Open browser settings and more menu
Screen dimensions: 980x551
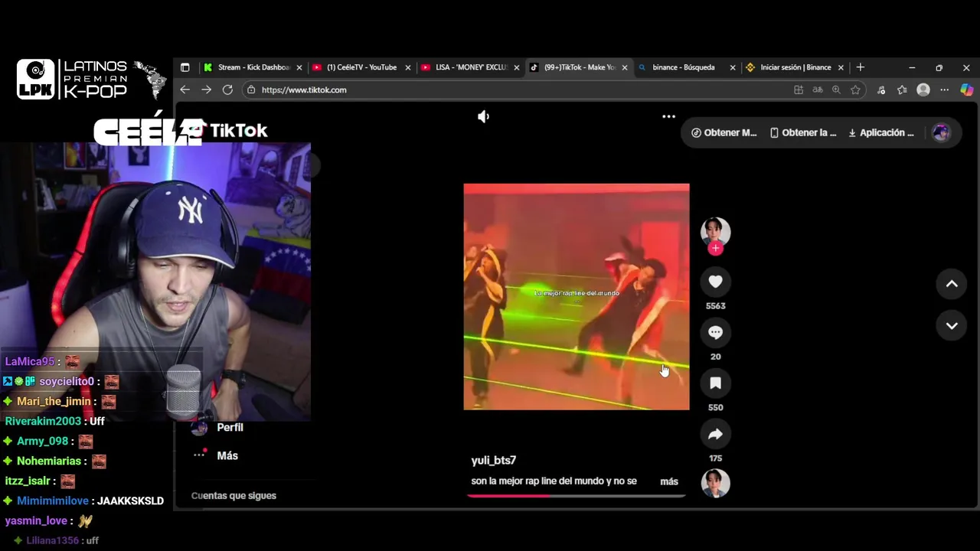(945, 90)
